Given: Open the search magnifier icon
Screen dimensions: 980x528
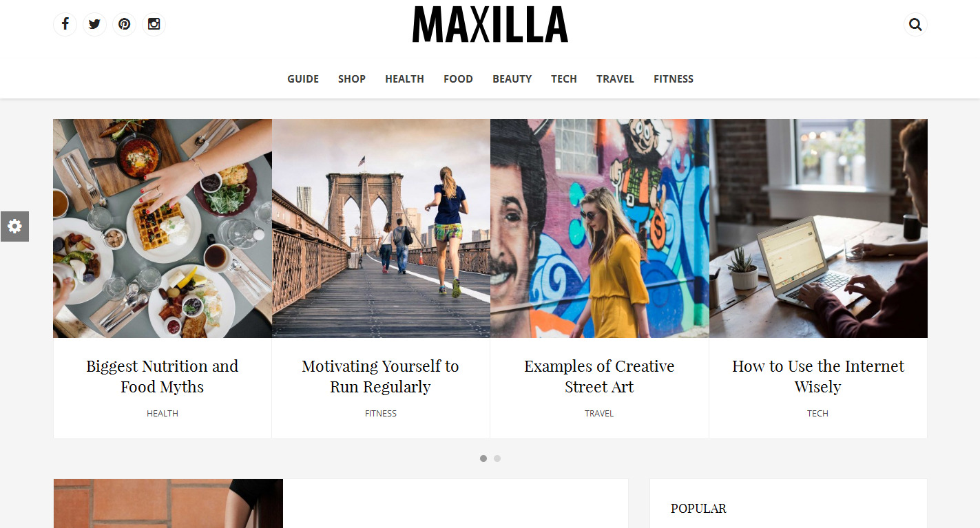Looking at the screenshot, I should tap(915, 25).
